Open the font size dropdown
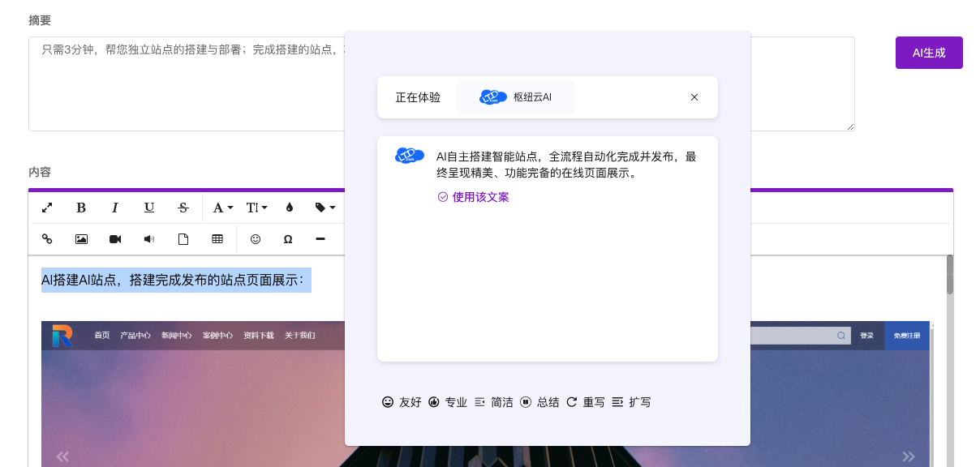The width and height of the screenshot is (980, 467). pyautogui.click(x=256, y=208)
